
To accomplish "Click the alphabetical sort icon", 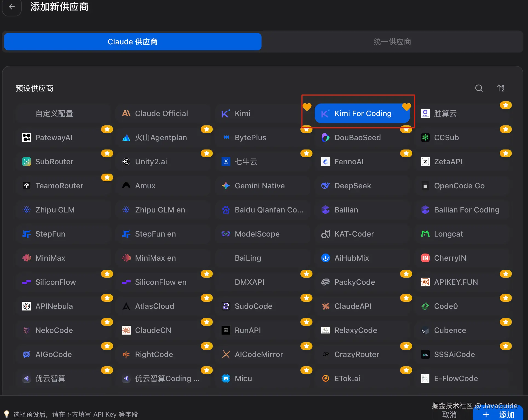I will 501,88.
